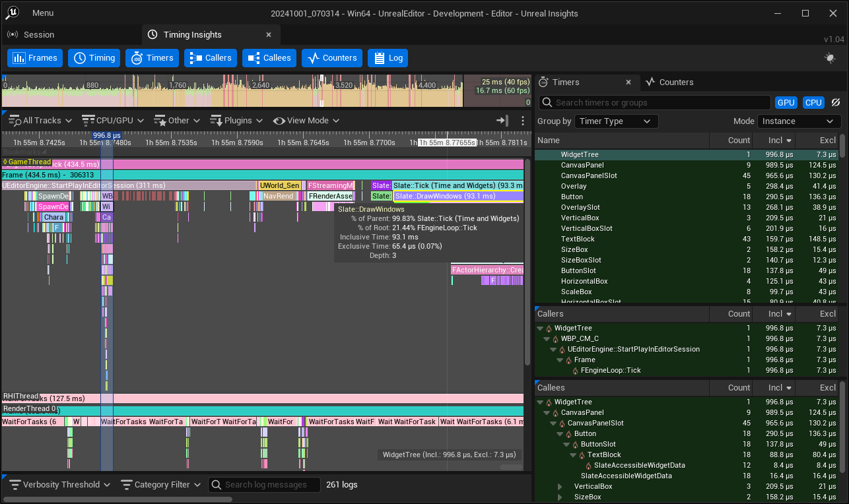Image resolution: width=849 pixels, height=504 pixels.
Task: Click the timing view vertical scrollbar
Action: click(x=527, y=261)
